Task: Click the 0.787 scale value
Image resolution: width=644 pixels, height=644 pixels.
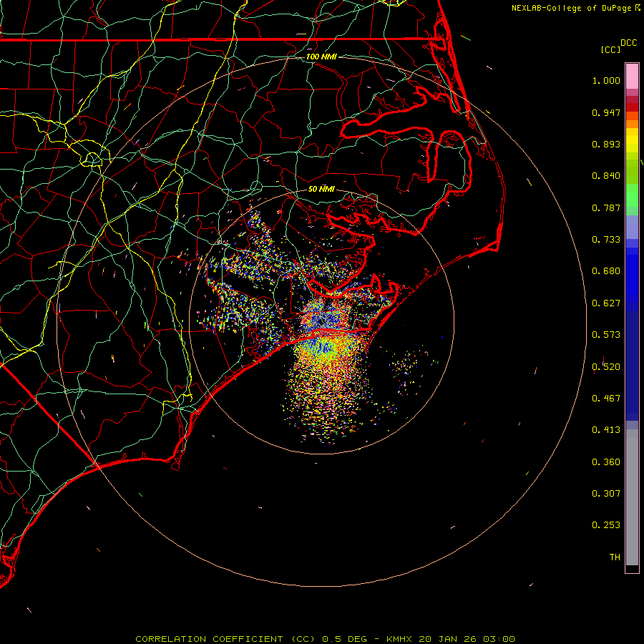Action: tap(606, 208)
